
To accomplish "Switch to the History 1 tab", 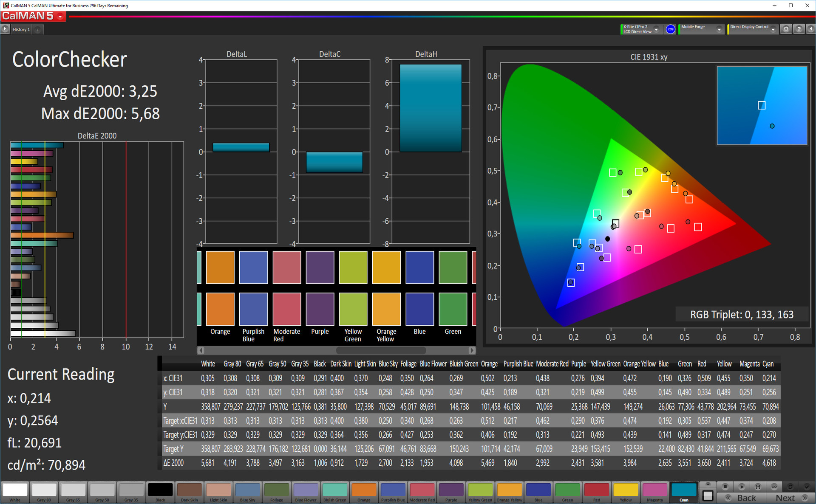I will click(21, 30).
